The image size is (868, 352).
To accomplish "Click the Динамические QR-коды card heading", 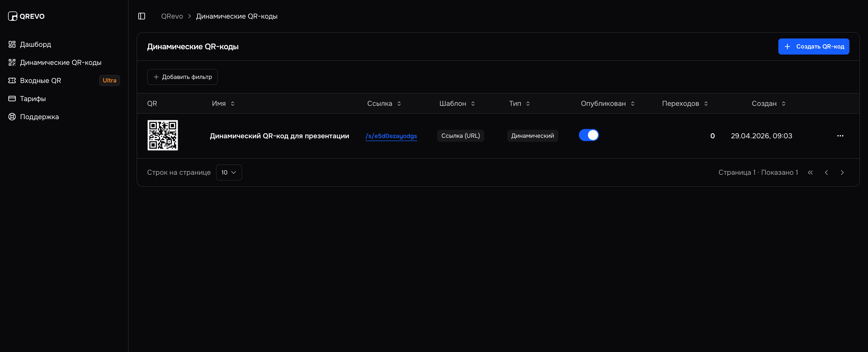I will 193,47.
